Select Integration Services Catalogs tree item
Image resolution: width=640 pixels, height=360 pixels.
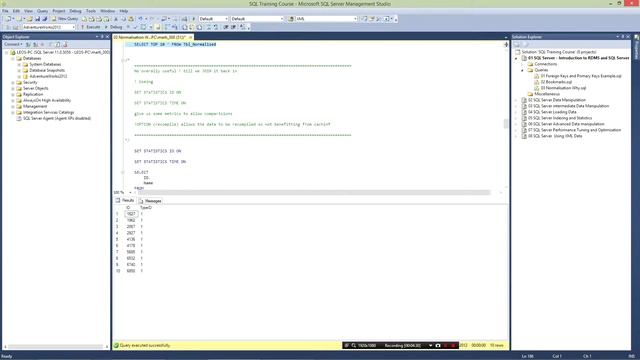tap(49, 112)
